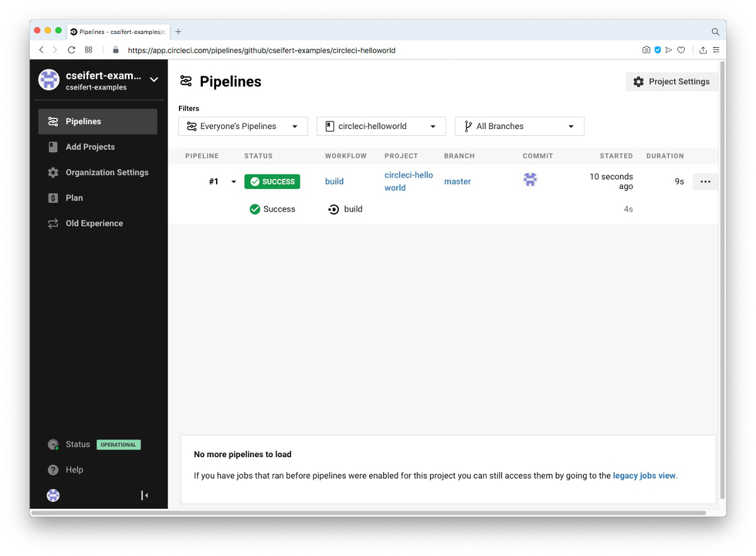Screen dimensions: 756x556
Task: Reload the page
Action: [72, 50]
